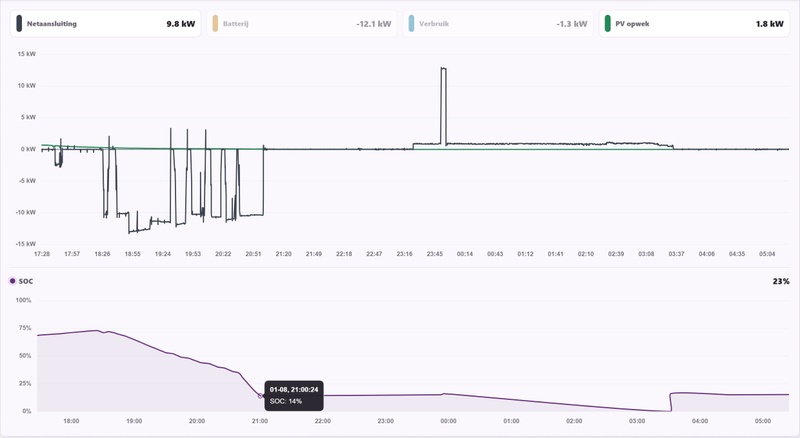This screenshot has height=438, width=800.
Task: Click the 05:00 label on SOC chart axis
Action: (763, 421)
